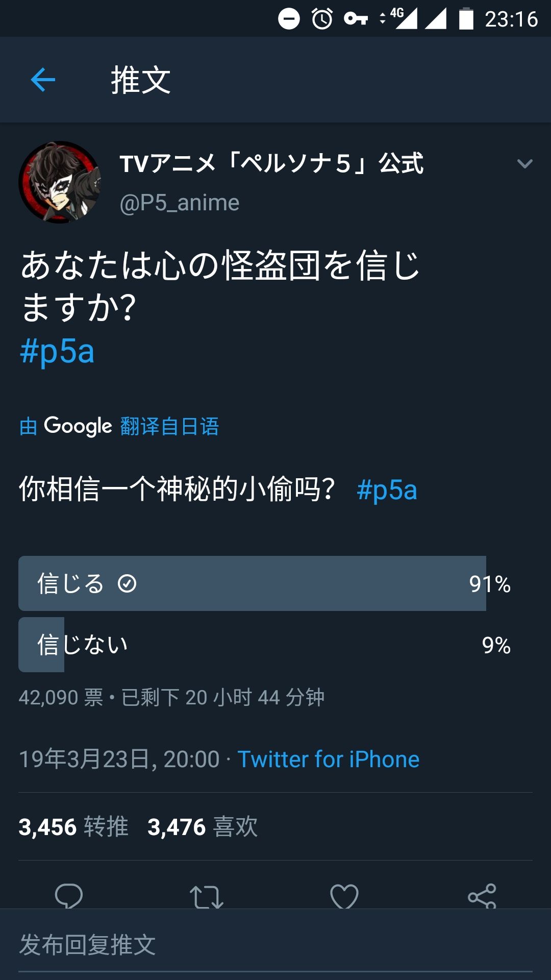Expand tweet options chevron menu
This screenshot has width=551, height=980.
pos(524,164)
